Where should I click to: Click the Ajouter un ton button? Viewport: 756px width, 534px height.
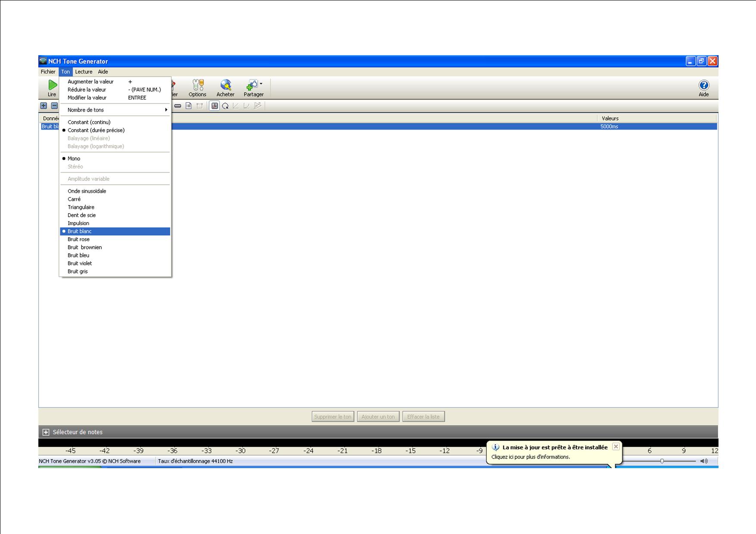tap(378, 417)
